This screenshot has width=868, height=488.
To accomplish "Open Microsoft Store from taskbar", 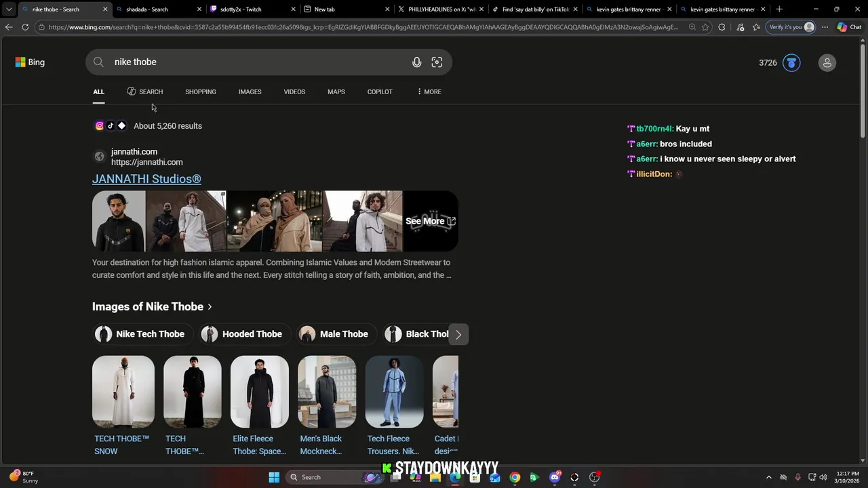I will coord(475,477).
